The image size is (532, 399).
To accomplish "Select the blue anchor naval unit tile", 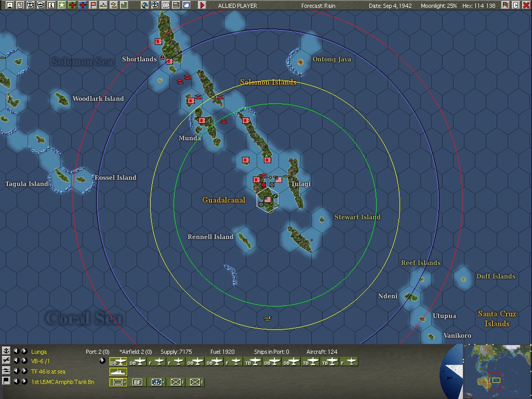I will 156,382.
